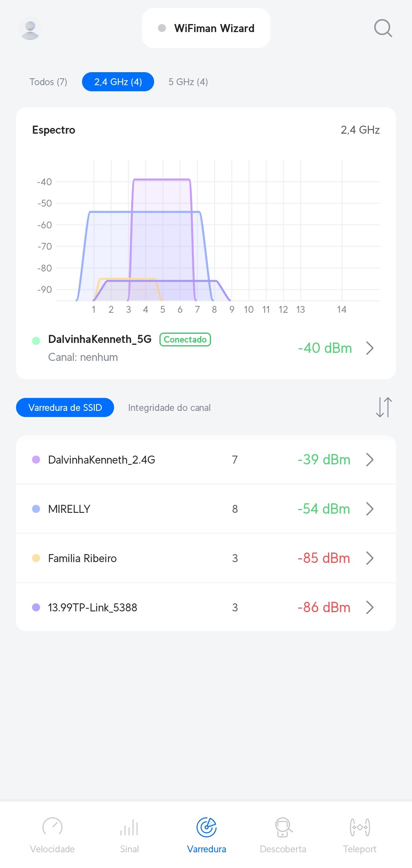Open the Descoberta discovery tab

[x=283, y=835]
